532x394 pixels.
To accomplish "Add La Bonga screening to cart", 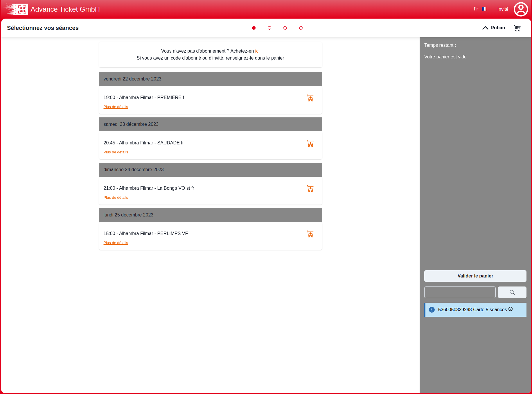I will coord(310,189).
